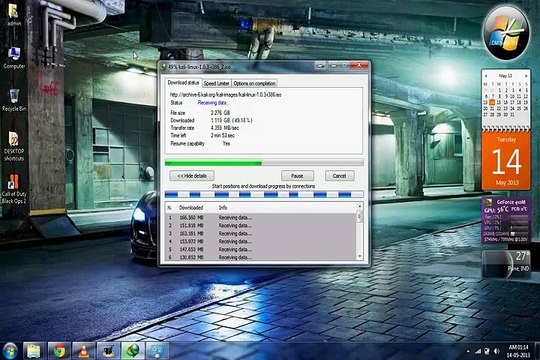Click the green overall download progress bar
Image resolution: width=540 pixels, height=360 pixels.
tap(264, 163)
